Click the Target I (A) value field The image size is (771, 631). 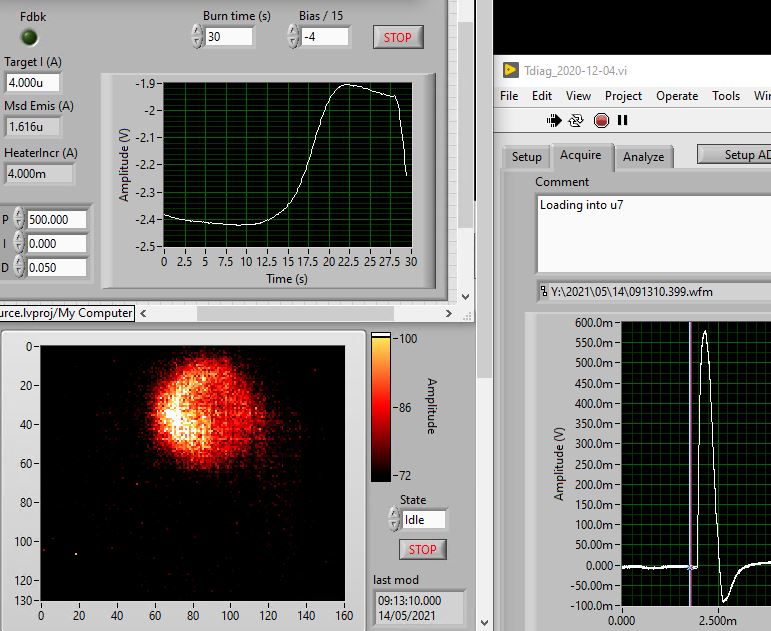[33, 83]
